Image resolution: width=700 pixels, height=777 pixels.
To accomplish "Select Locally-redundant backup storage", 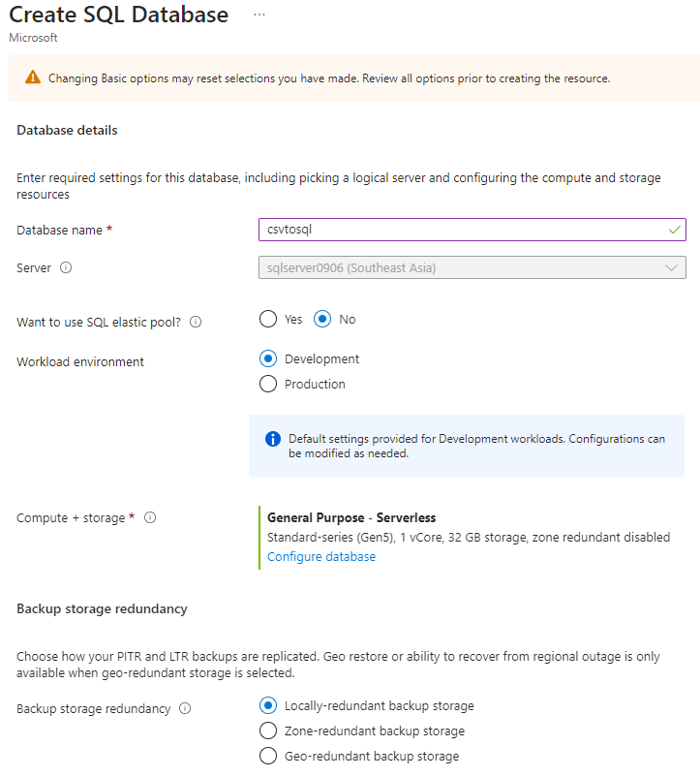I will click(267, 705).
